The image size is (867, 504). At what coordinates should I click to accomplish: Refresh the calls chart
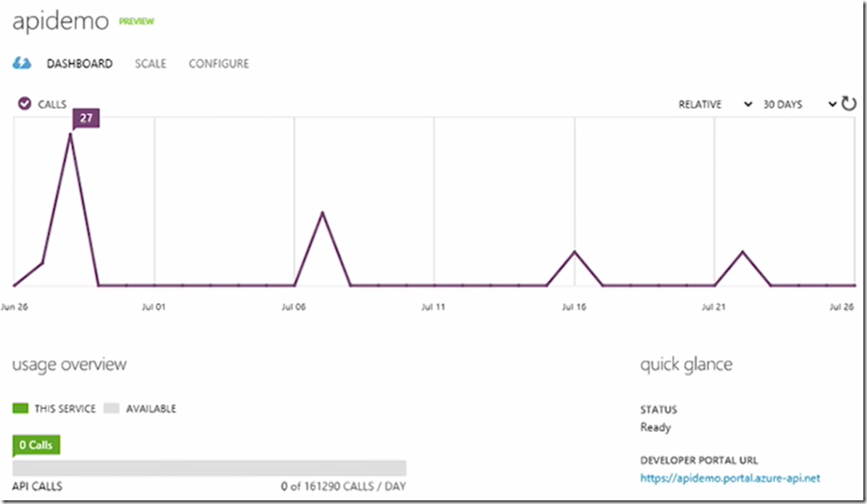pos(848,103)
